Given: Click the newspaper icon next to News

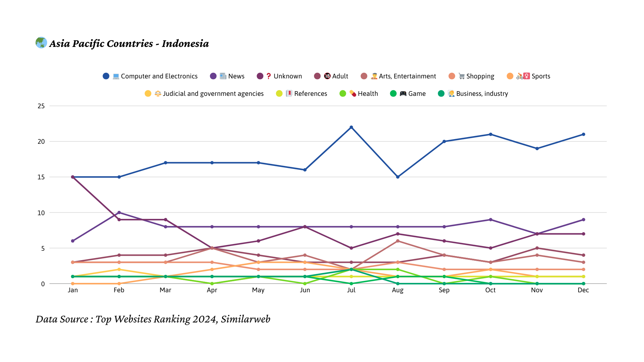Looking at the screenshot, I should click(223, 76).
